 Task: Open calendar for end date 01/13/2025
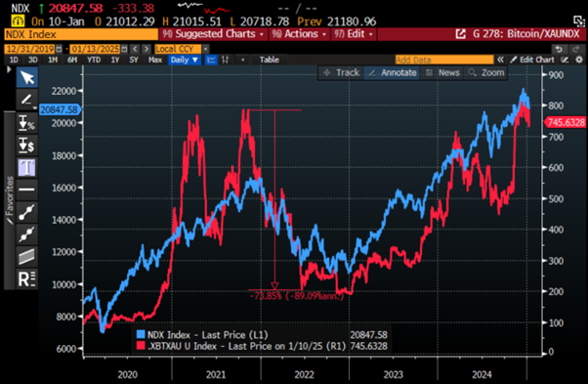(x=124, y=49)
